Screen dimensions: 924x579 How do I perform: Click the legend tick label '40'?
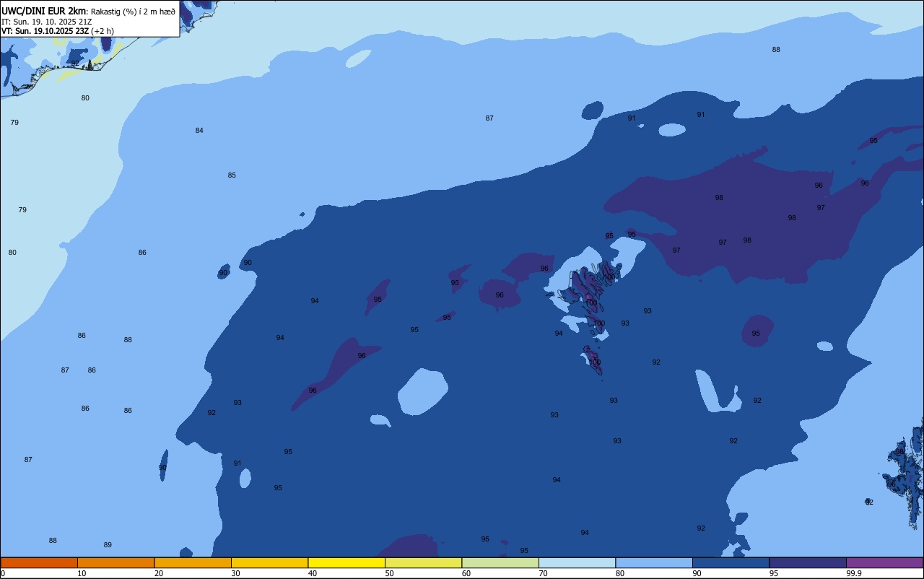(313, 573)
